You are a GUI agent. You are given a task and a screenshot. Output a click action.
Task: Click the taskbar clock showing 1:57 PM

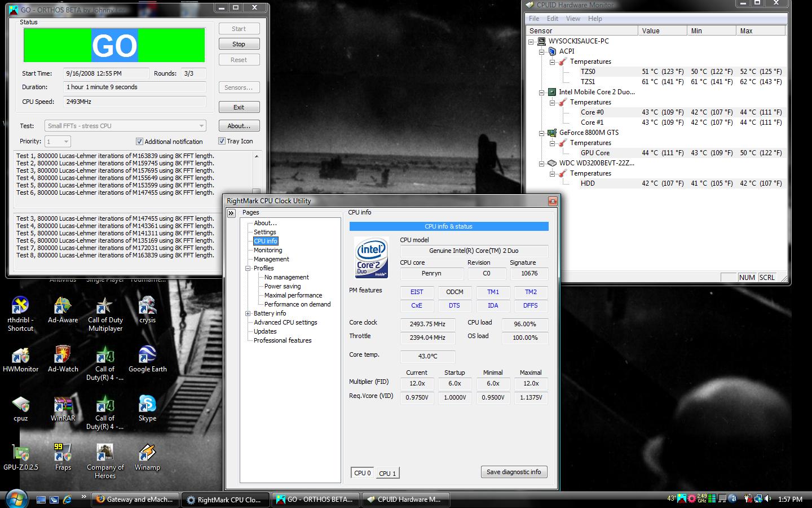click(790, 500)
